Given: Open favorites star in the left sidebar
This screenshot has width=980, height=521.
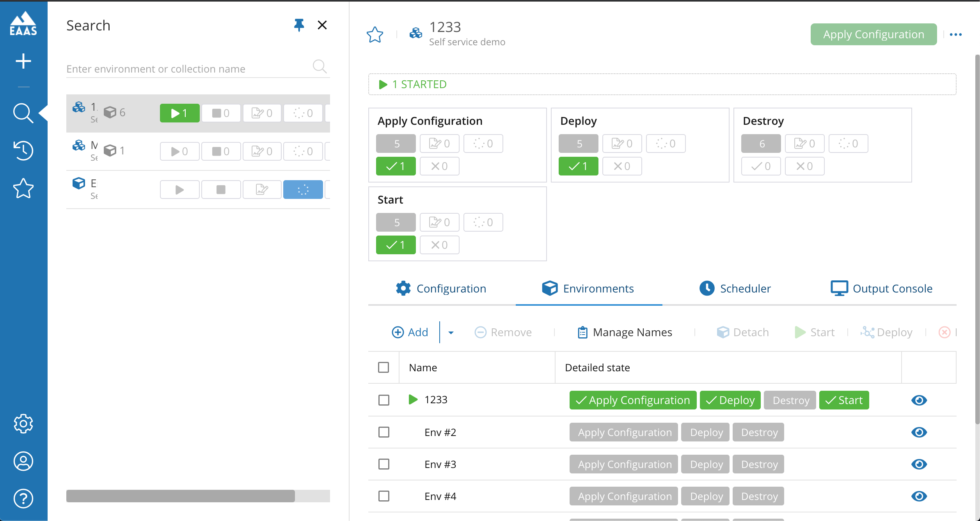Looking at the screenshot, I should 23,189.
